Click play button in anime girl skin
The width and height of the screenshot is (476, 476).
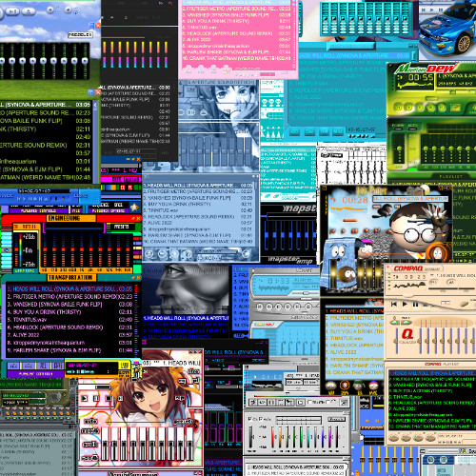(85, 398)
